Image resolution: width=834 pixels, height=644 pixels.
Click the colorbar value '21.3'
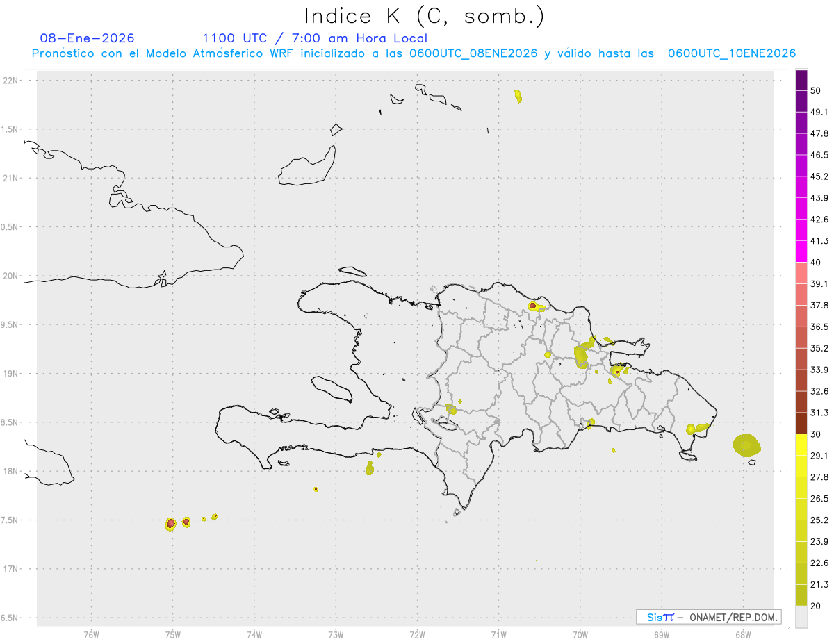820,585
